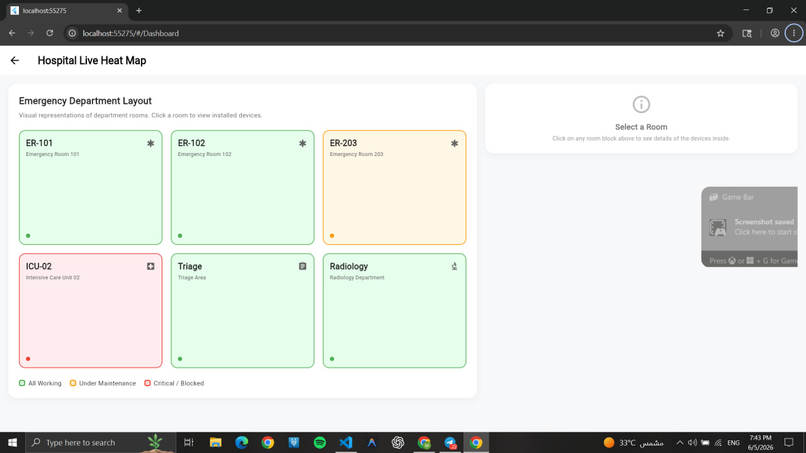Click the All Working legend swatch
Viewport: 806px width, 453px height.
tap(22, 383)
